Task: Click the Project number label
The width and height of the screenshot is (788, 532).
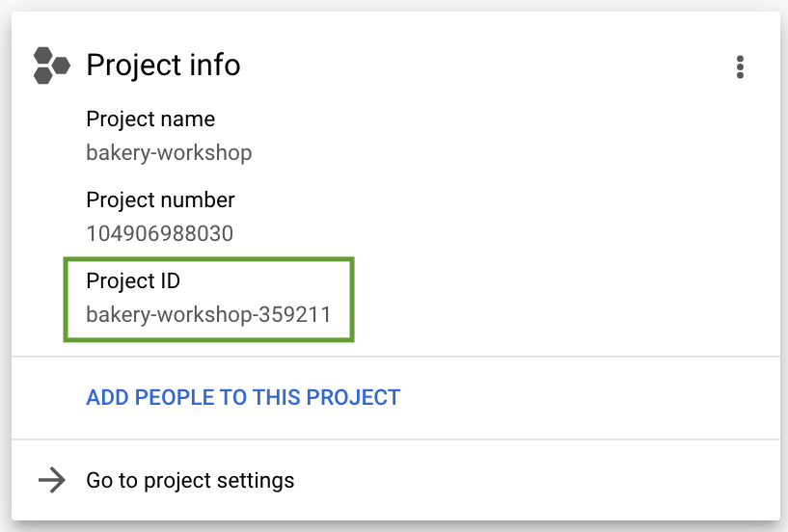Action: point(160,200)
